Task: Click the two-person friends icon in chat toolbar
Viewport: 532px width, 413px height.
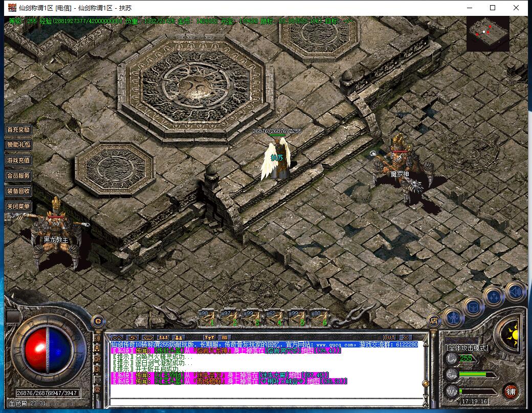Action: [x=179, y=338]
